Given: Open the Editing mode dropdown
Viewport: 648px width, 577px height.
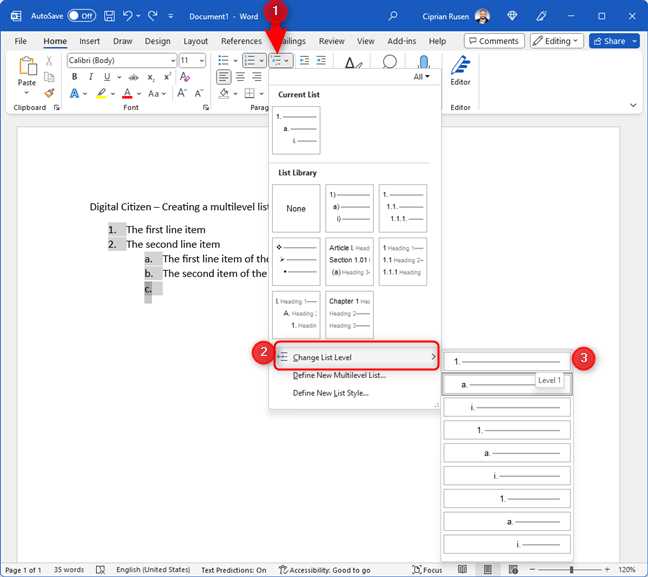Looking at the screenshot, I should pos(557,41).
